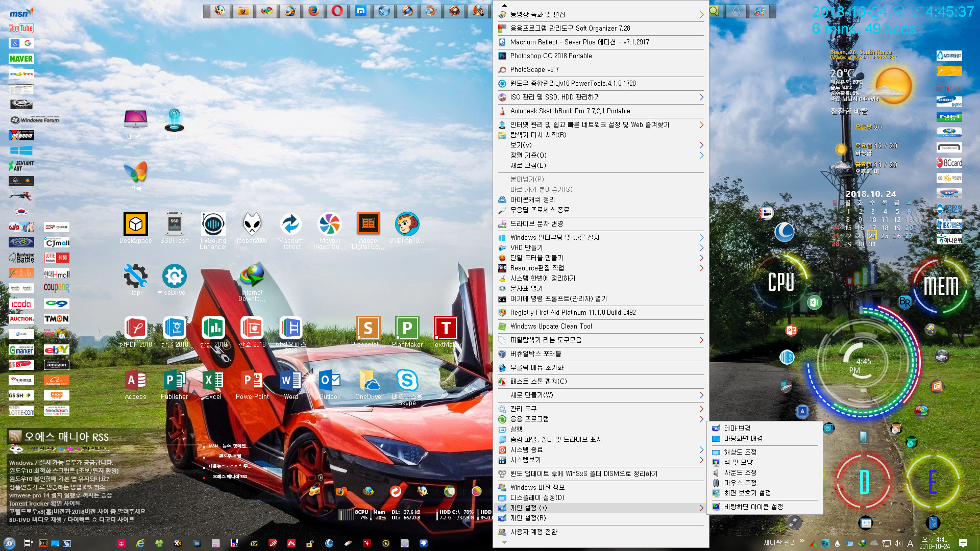Select PhotoScape v3.7 menu entry
This screenshot has height=551, width=980.
[601, 70]
